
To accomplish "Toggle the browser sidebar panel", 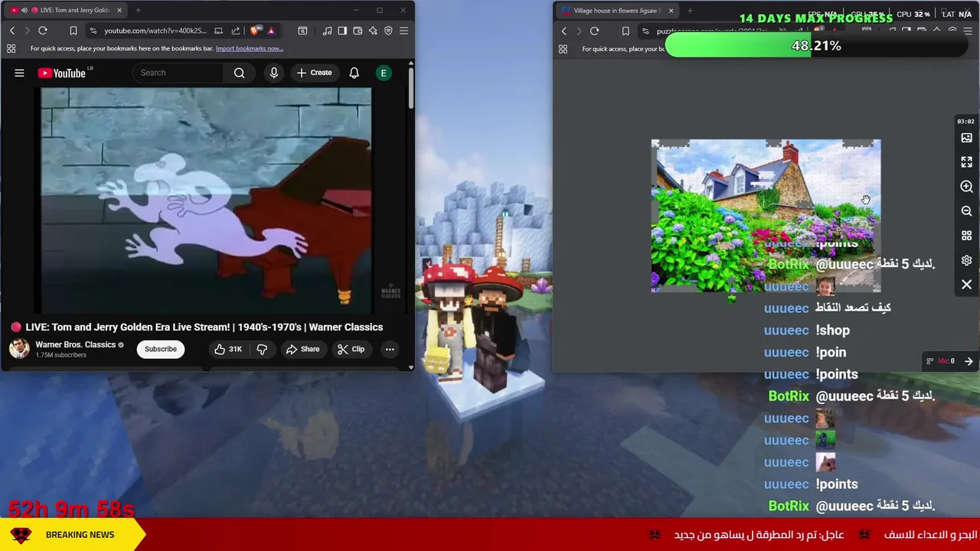I will point(342,31).
